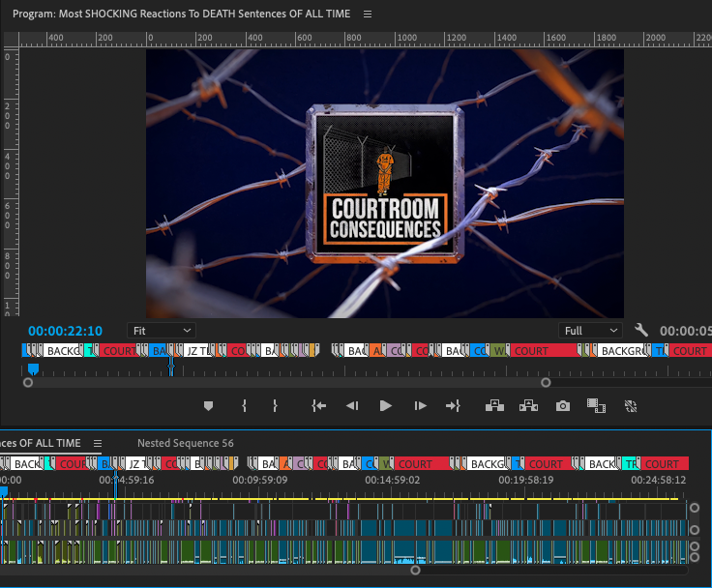Click the Mark Out bracket button

pos(275,405)
